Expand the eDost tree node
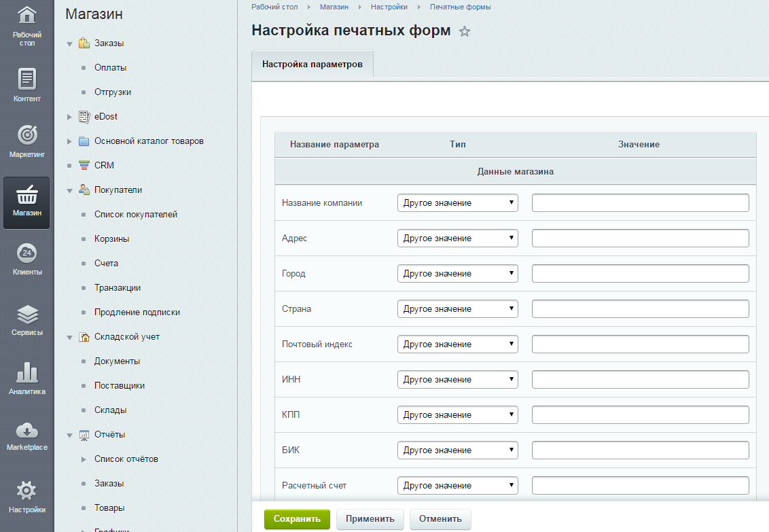769x532 pixels. coord(69,117)
